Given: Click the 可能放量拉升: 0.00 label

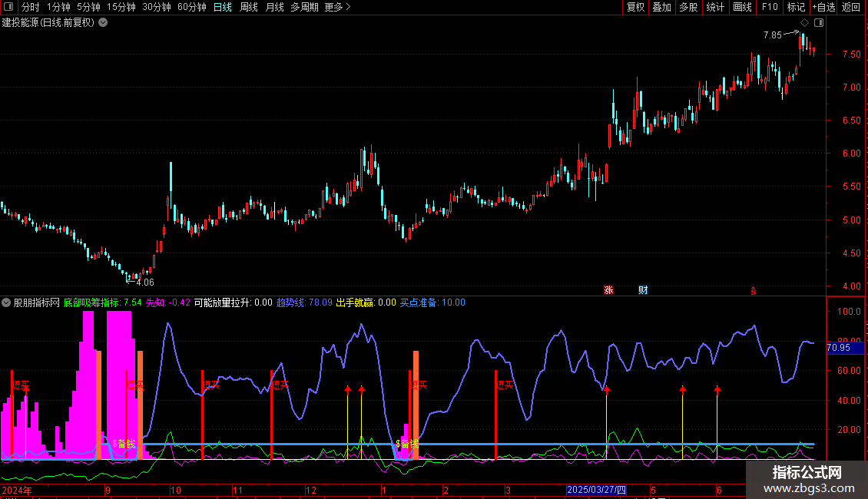Looking at the screenshot, I should (233, 302).
